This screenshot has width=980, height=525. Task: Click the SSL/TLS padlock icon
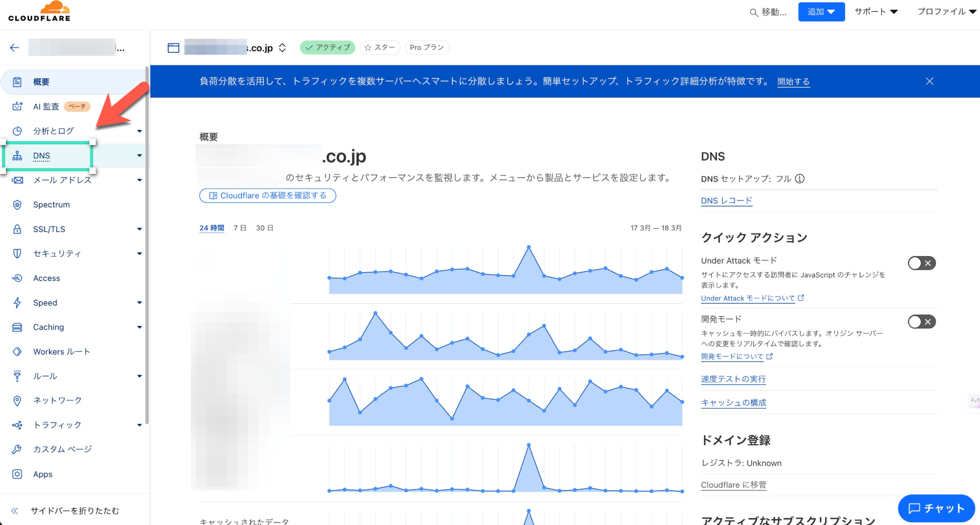(x=17, y=229)
